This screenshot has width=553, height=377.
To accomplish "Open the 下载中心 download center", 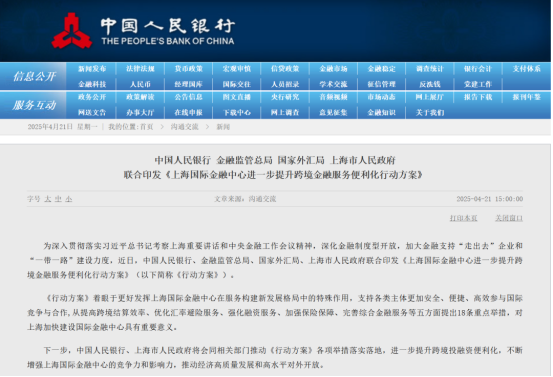I will [x=237, y=113].
